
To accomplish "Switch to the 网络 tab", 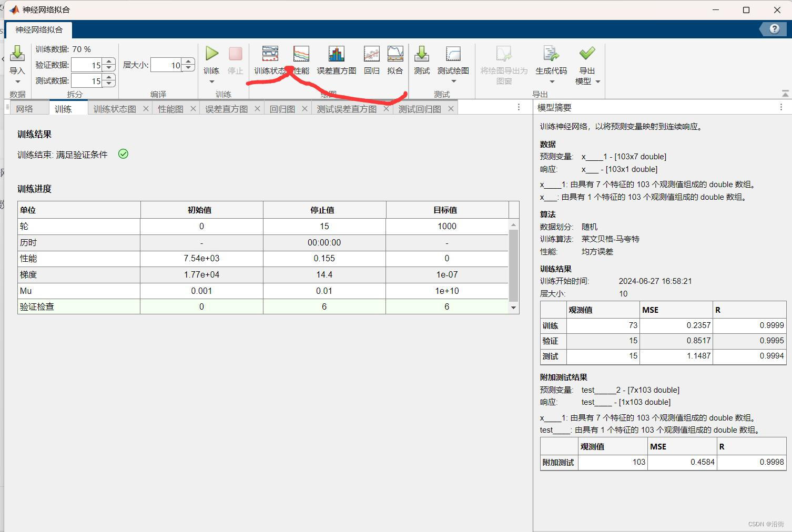I will [24, 108].
